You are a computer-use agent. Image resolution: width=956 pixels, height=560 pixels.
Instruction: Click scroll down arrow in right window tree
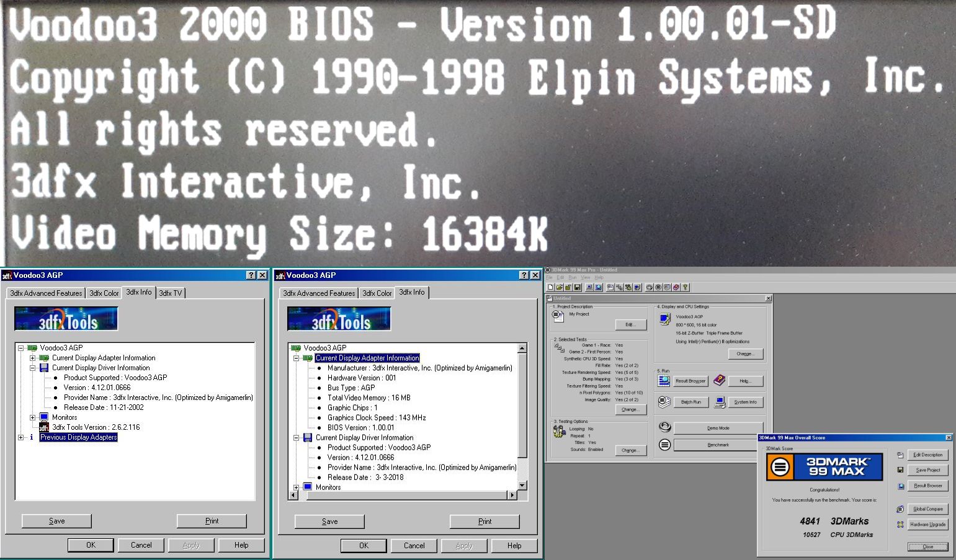coord(522,485)
